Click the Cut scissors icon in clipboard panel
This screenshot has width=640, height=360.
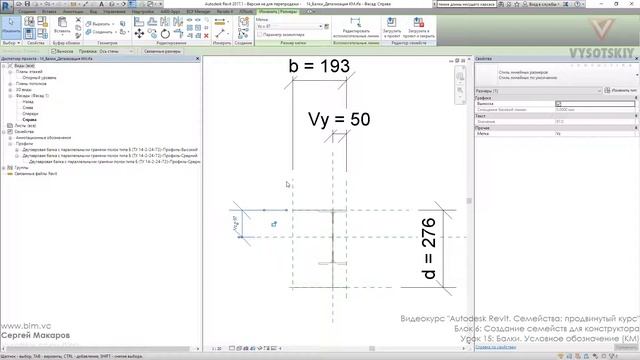coord(78,20)
